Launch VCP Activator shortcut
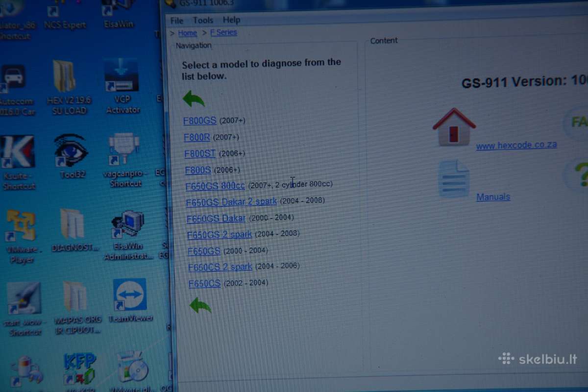The width and height of the screenshot is (588, 392). (122, 87)
